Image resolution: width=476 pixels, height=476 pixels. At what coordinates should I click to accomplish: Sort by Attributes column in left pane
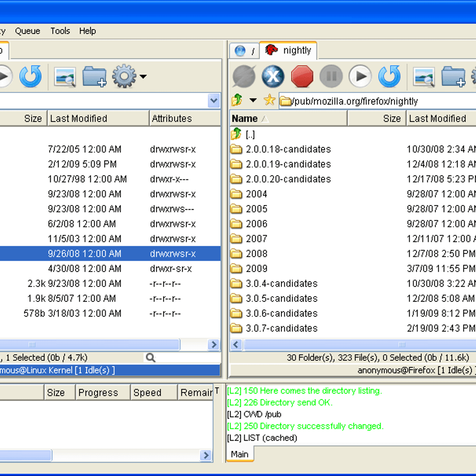point(185,118)
